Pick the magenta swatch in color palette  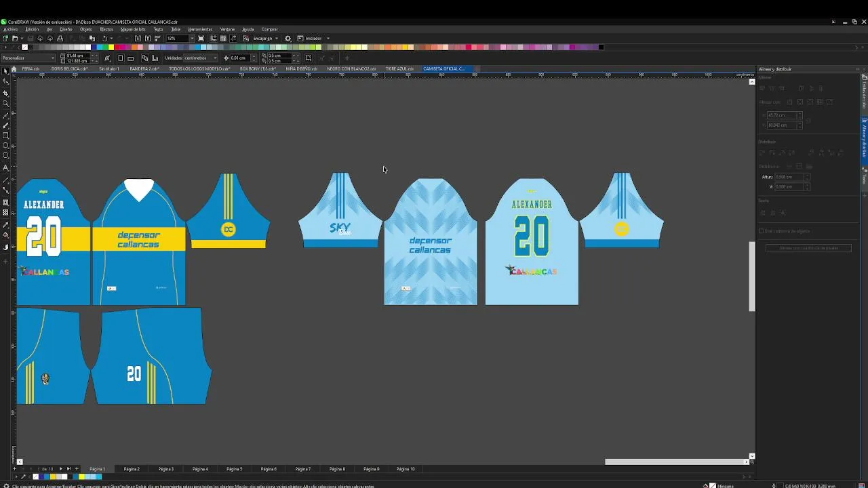[122, 47]
